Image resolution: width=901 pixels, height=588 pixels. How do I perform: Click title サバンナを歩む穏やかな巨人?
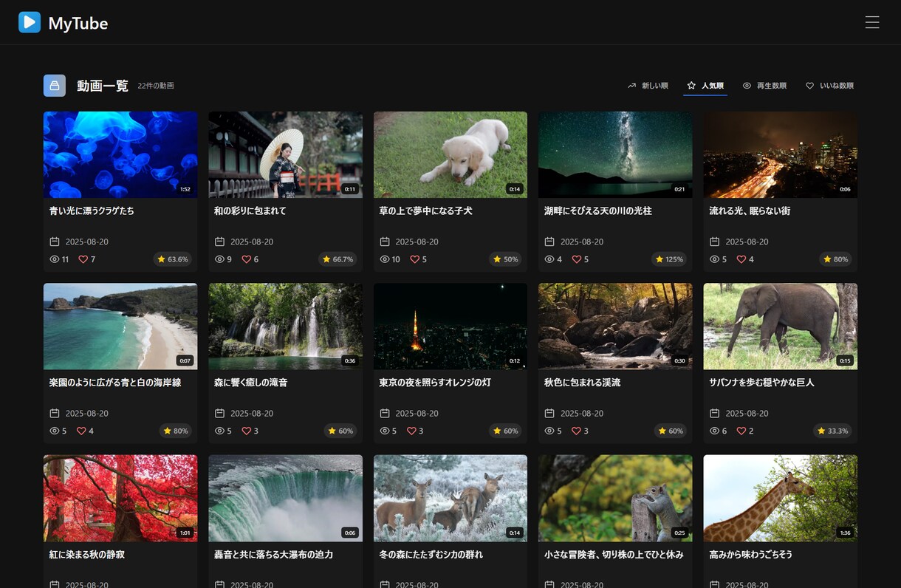click(x=762, y=383)
